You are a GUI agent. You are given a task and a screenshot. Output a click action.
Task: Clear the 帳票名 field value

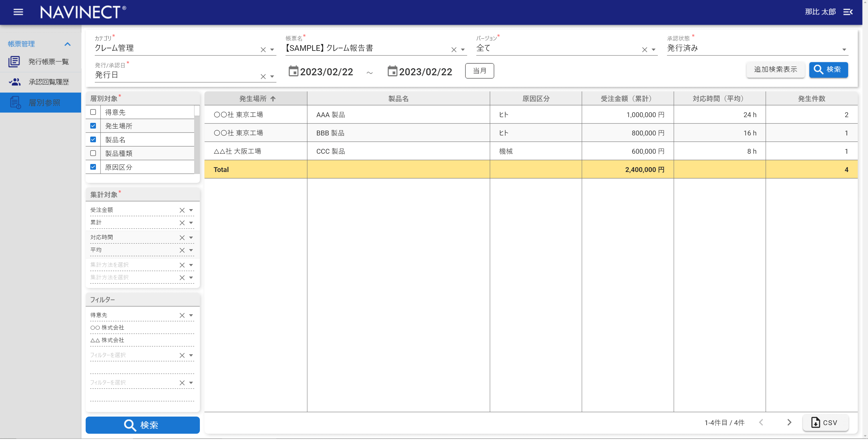click(454, 49)
